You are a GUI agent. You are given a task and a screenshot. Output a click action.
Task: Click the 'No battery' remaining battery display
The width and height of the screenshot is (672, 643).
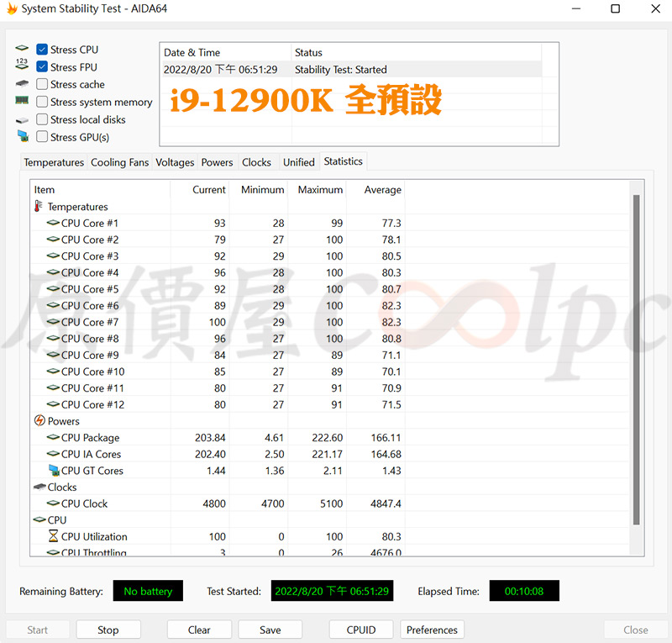(148, 591)
